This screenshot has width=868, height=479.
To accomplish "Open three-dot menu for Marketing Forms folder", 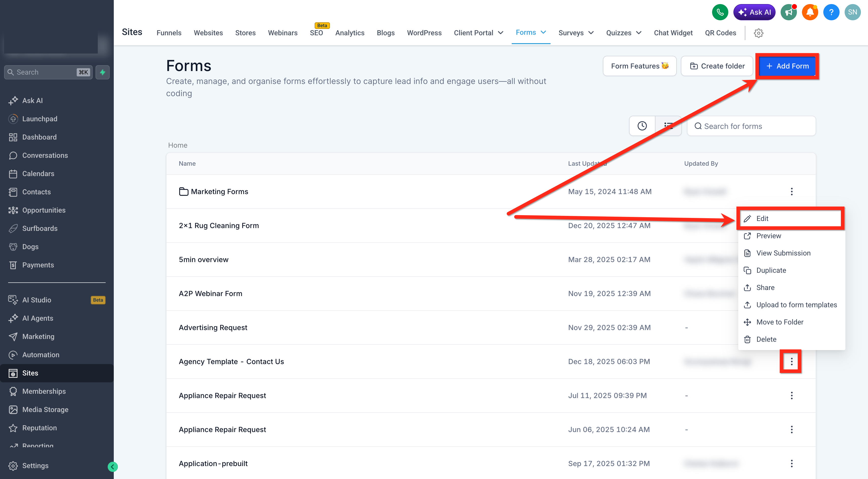I will [792, 192].
